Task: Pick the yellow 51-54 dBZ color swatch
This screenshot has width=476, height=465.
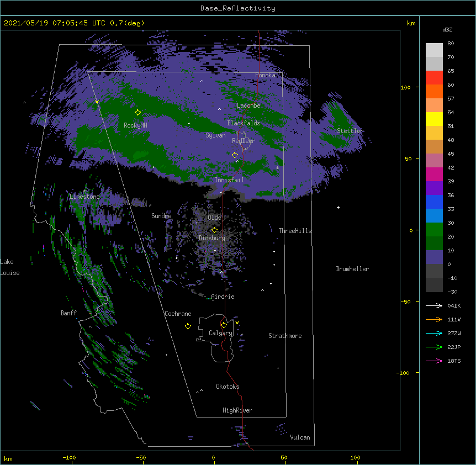Action: pyautogui.click(x=434, y=119)
